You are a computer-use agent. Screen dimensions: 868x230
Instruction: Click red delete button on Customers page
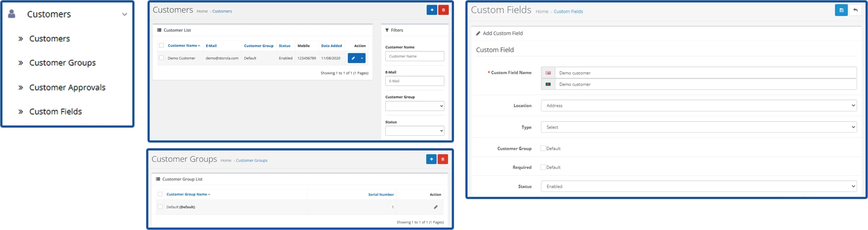(443, 10)
